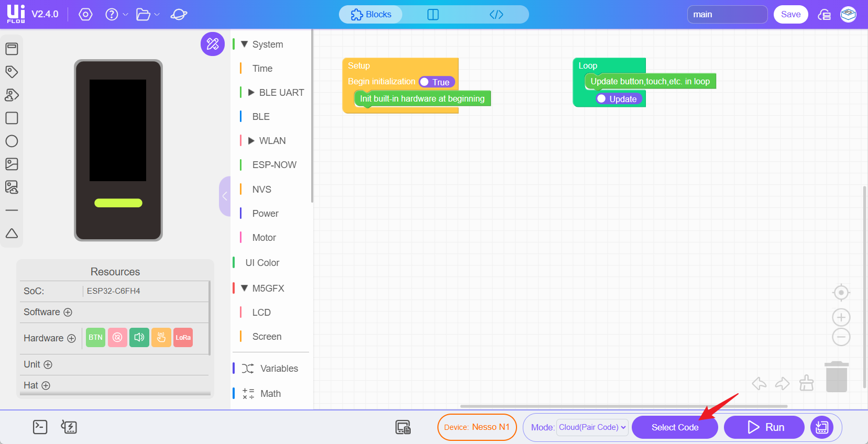
Task: Switch to the split view tab
Action: click(433, 15)
